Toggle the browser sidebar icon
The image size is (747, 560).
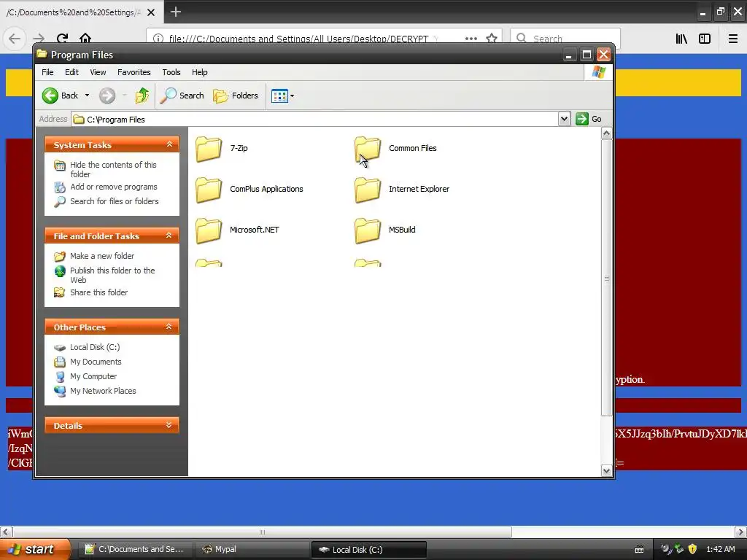[x=705, y=39]
